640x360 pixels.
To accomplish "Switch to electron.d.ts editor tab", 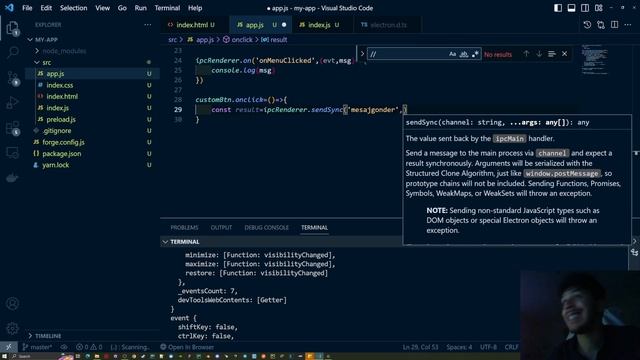I will [x=389, y=25].
